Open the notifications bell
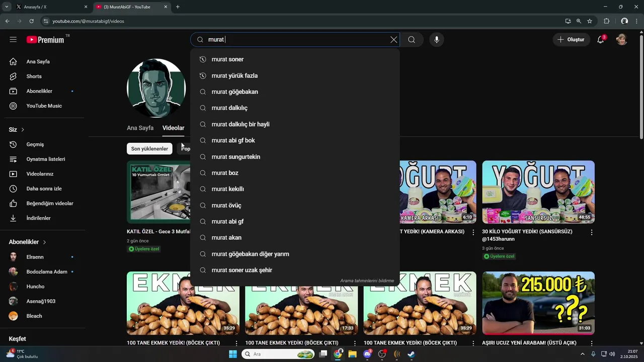This screenshot has height=362, width=644. (600, 40)
